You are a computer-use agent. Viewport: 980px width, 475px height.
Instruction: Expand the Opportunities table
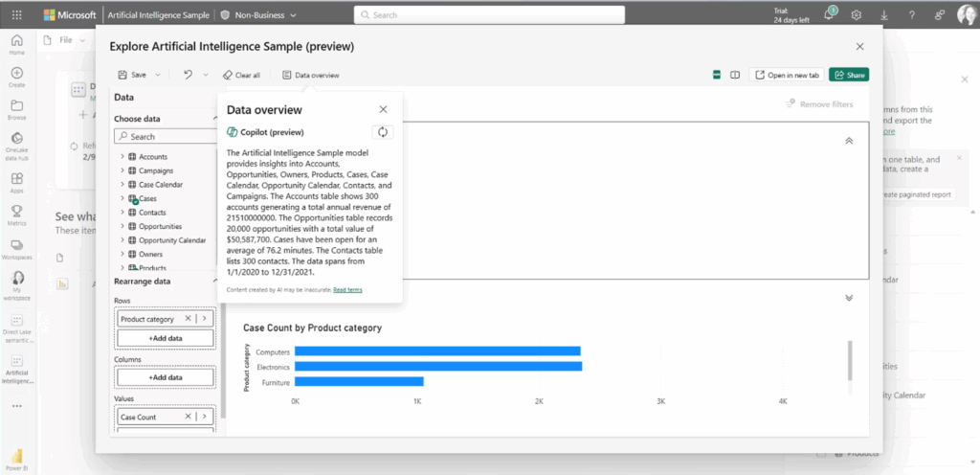[122, 226]
